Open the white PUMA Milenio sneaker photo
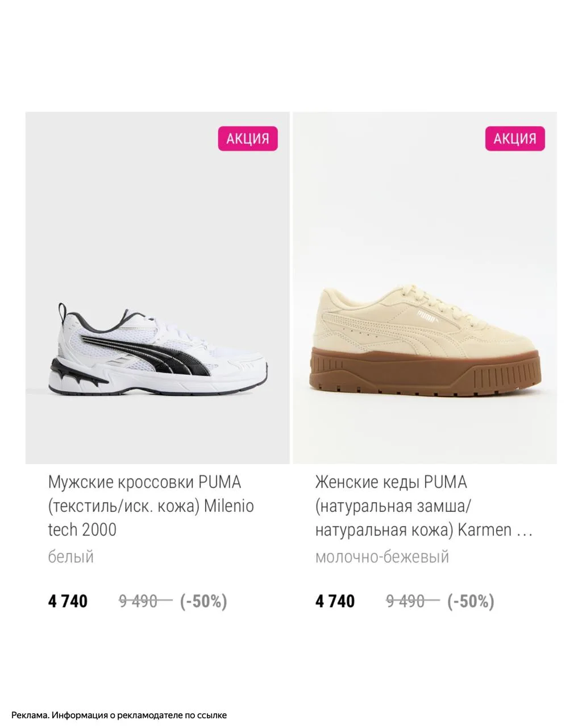The height and width of the screenshot is (728, 582). click(157, 288)
